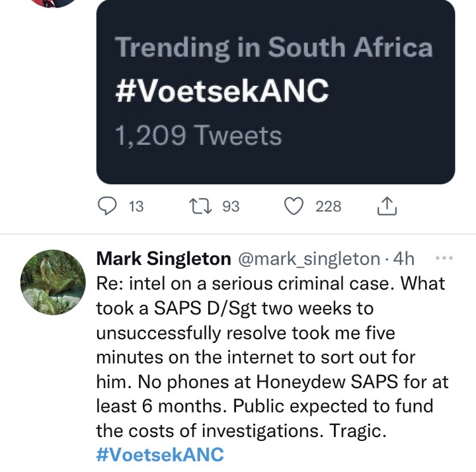
Task: Open the Mark Singleton display name
Action: click(x=164, y=258)
